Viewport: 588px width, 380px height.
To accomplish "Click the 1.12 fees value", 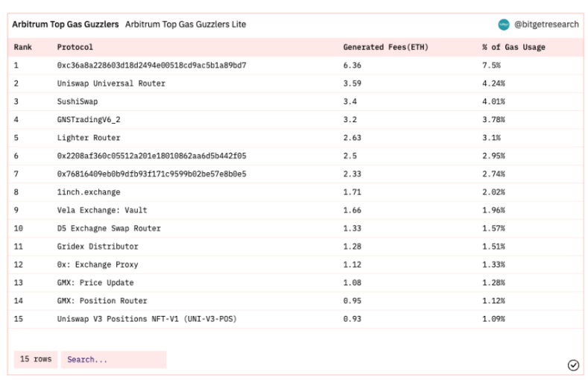I will 352,265.
